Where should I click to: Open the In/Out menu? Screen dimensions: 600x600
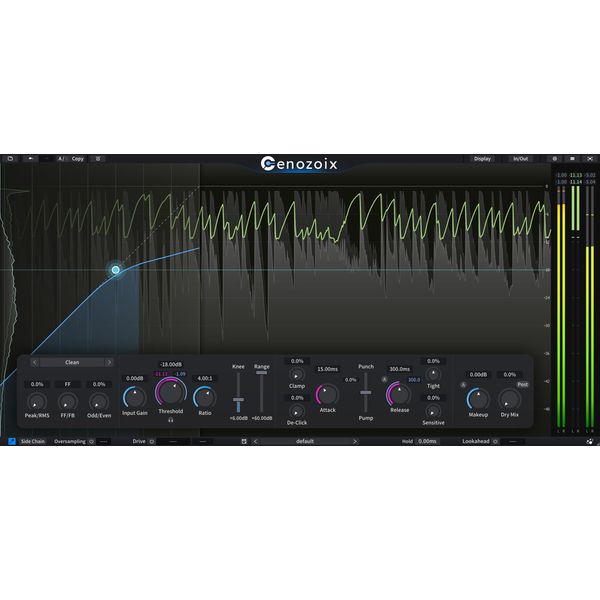tap(520, 158)
